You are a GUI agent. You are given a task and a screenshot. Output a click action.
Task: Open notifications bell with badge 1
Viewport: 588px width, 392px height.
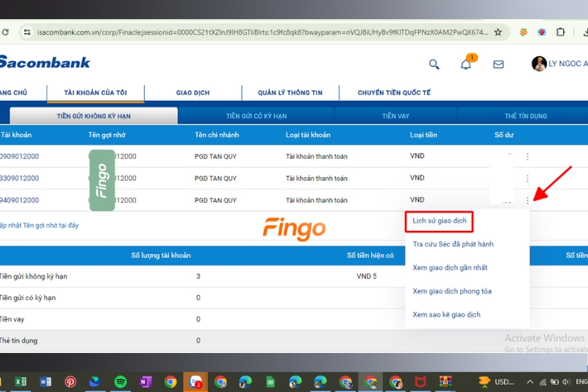(x=466, y=64)
